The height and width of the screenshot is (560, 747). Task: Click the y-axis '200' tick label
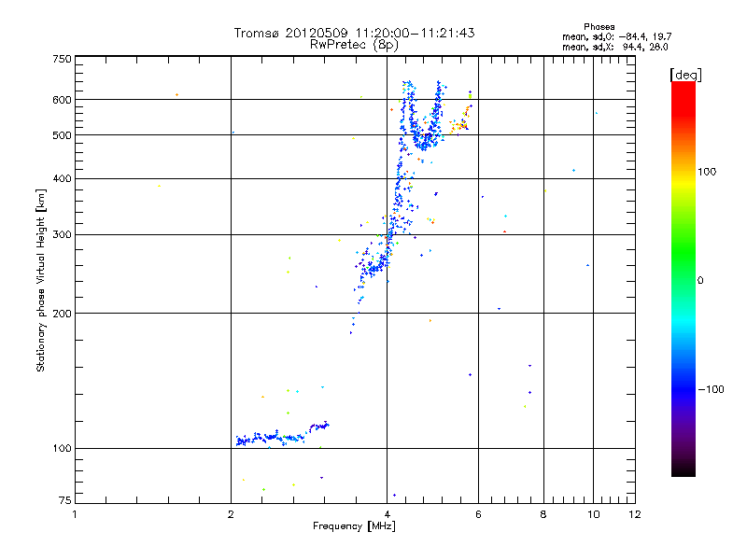62,314
